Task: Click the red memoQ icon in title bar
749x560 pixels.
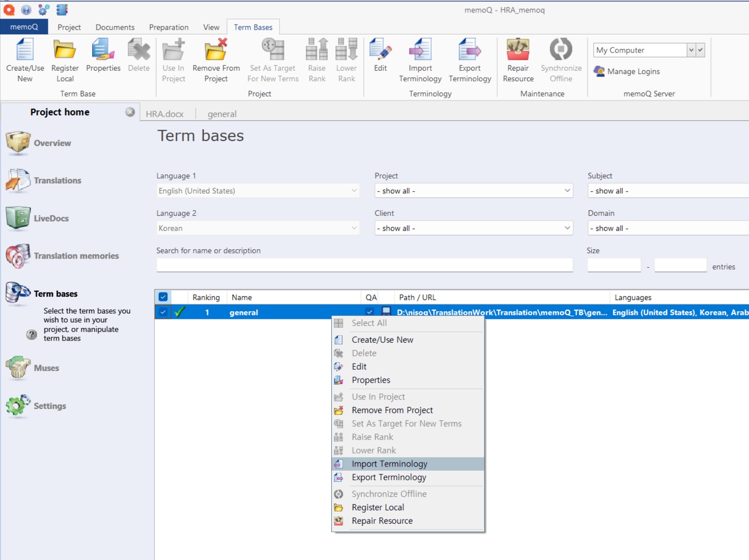Action: click(9, 9)
